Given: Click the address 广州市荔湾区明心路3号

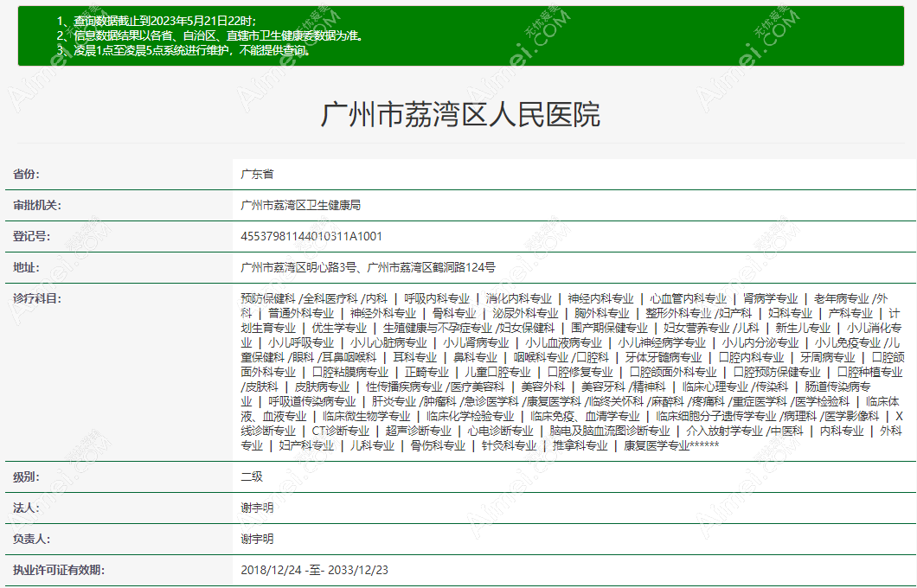Looking at the screenshot, I should click(x=298, y=267).
